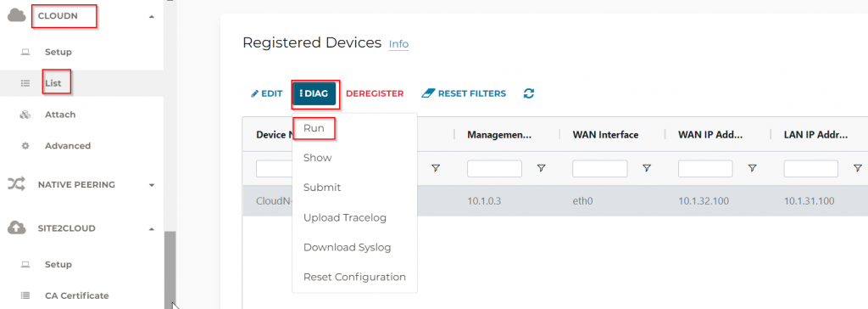Click the WAN Interface filter input
The image size is (868, 309).
[x=599, y=169]
